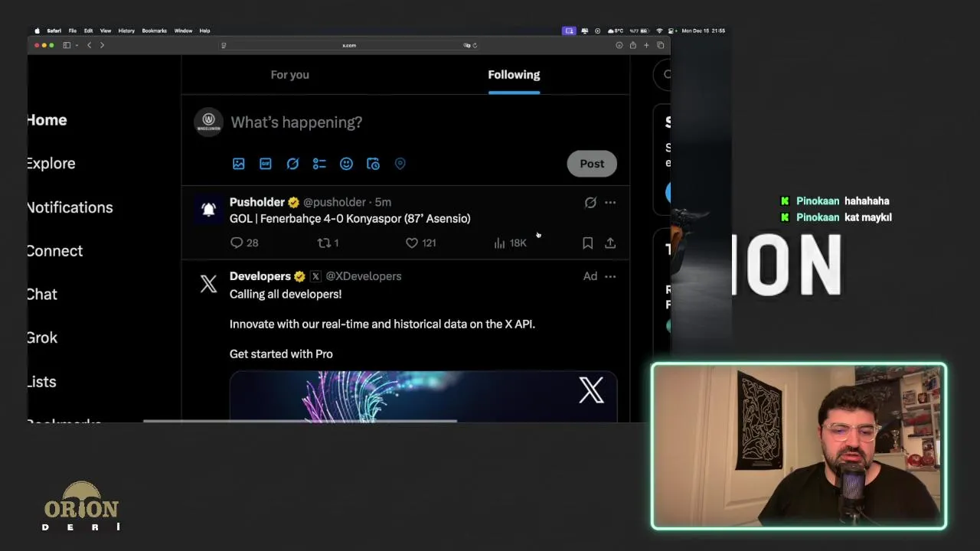Open the History menu
The image size is (980, 551).
[126, 31]
